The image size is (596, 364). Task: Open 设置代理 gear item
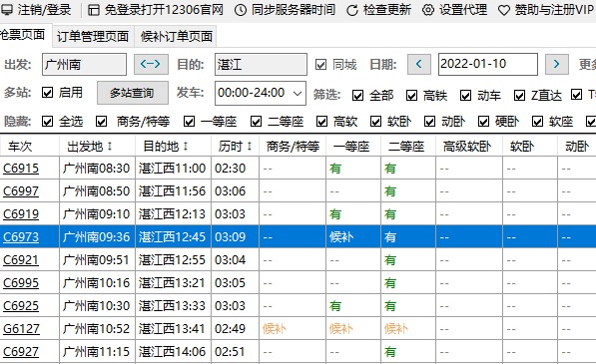454,10
